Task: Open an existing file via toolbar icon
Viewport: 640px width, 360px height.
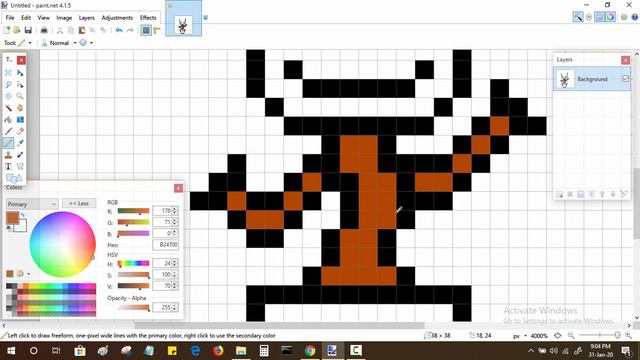Action: pos(17,30)
